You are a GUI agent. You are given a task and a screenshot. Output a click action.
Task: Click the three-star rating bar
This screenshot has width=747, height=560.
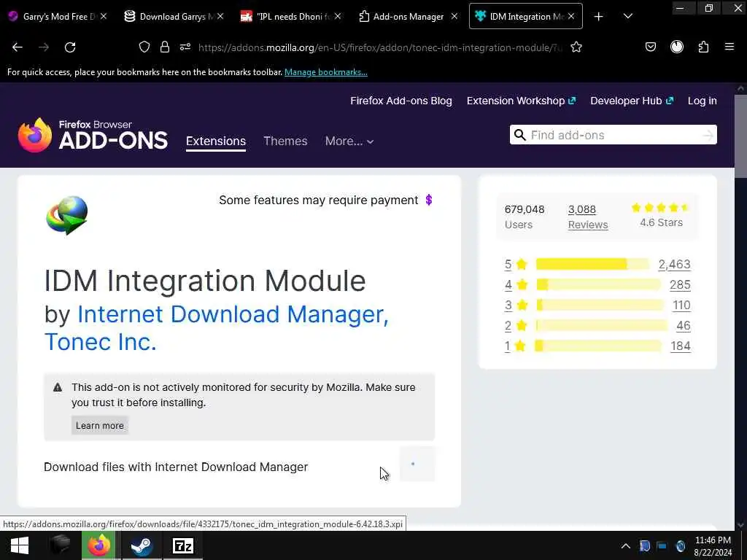[600, 306]
